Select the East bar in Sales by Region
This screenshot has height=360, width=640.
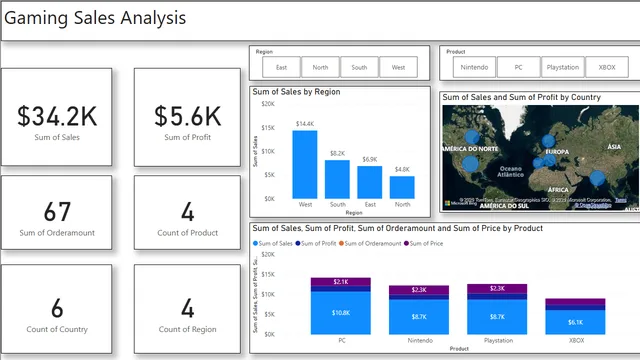pos(370,182)
